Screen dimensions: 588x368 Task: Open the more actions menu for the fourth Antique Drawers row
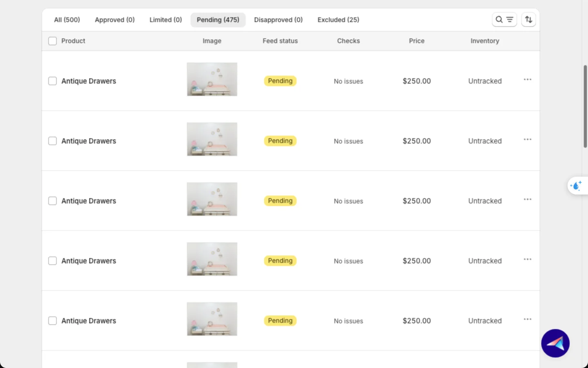pos(528,259)
